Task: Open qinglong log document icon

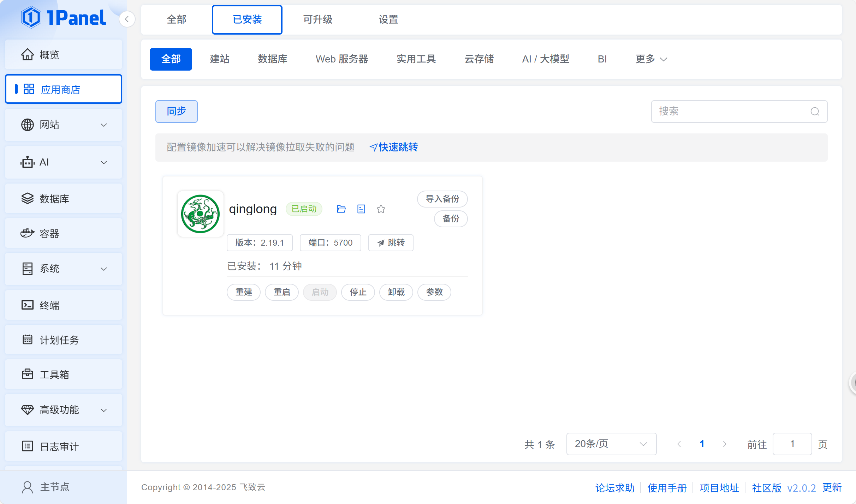Action: [x=361, y=209]
